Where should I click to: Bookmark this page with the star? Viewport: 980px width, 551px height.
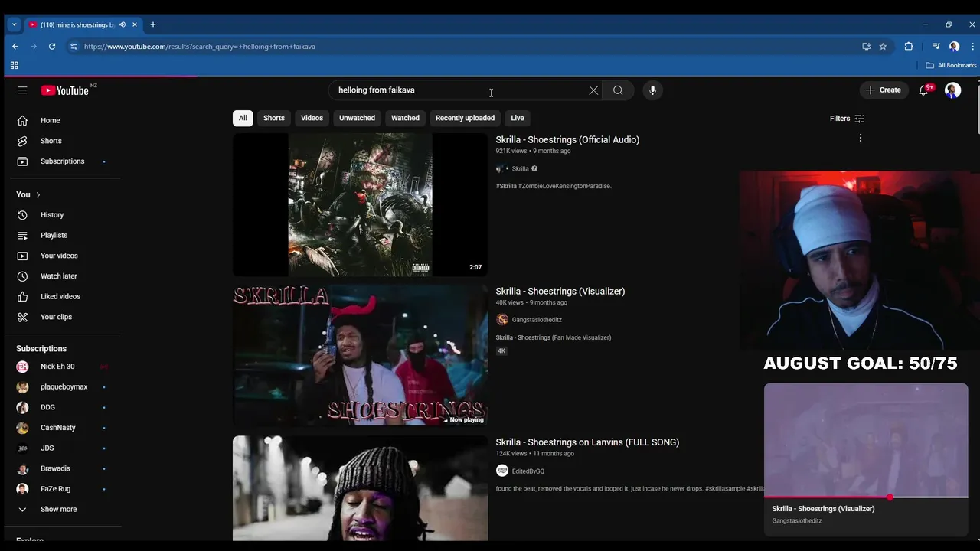[x=883, y=46]
